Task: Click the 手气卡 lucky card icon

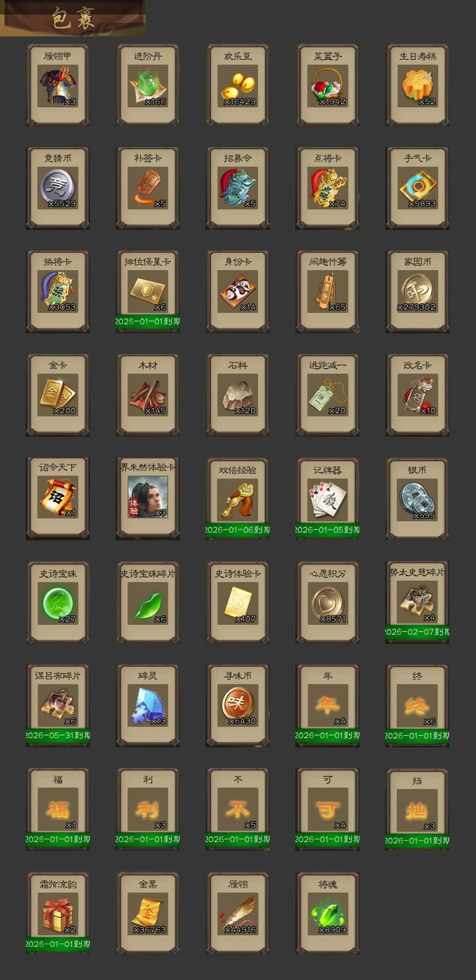Action: [417, 189]
